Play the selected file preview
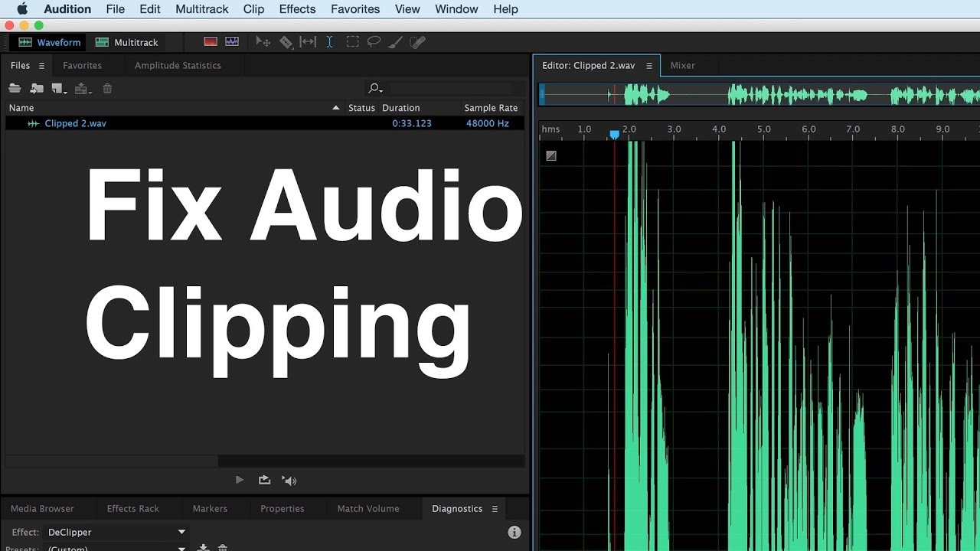 tap(240, 480)
